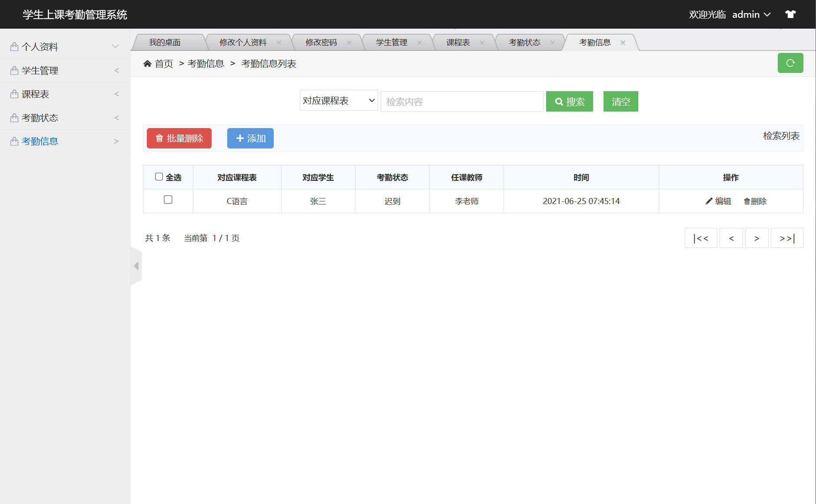Click the magnifier icon on 搜索 button
Screen dimensions: 816x504
coord(559,101)
